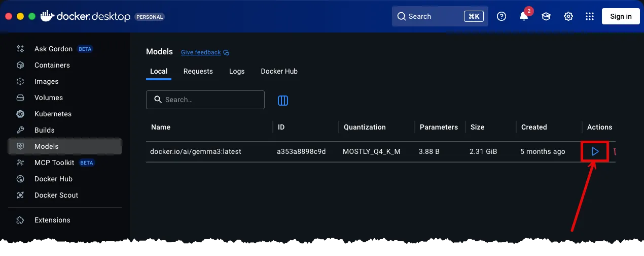Switch to the Docker Hub tab
The image size is (644, 256).
pyautogui.click(x=279, y=71)
